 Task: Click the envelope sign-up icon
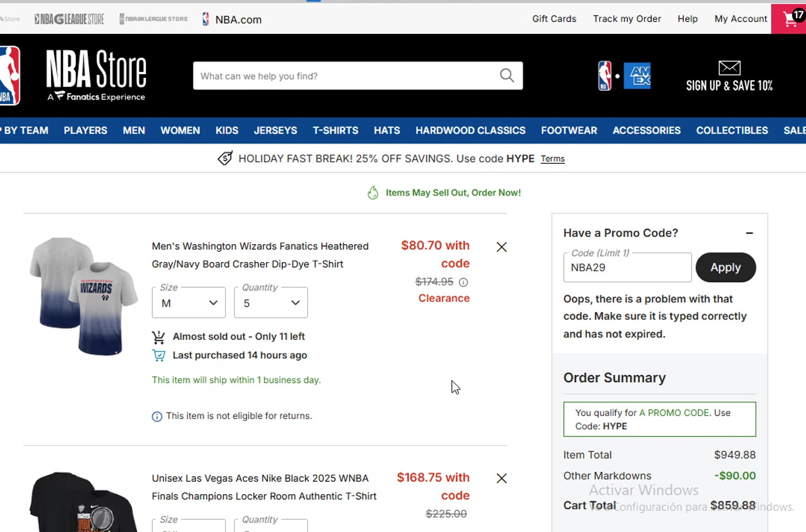coord(729,68)
